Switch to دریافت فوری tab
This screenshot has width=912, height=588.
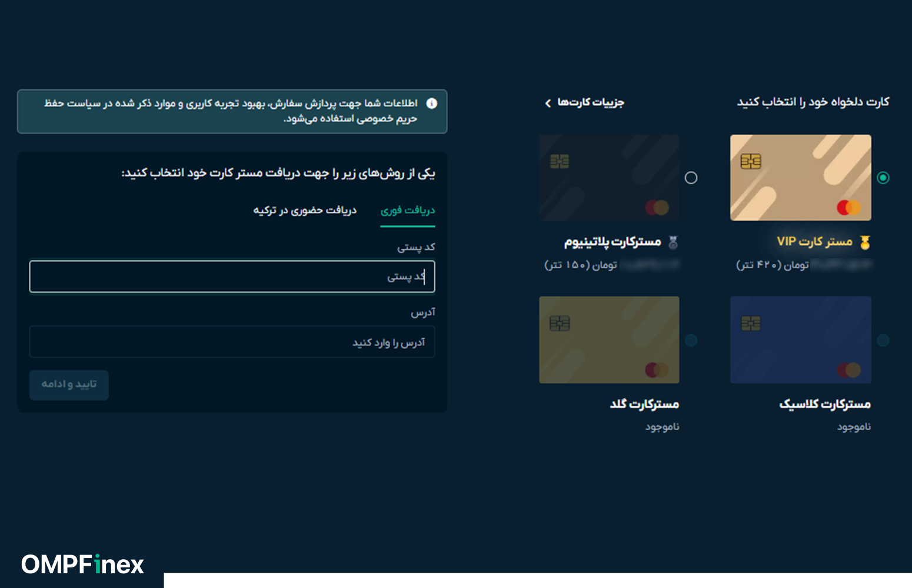(408, 211)
